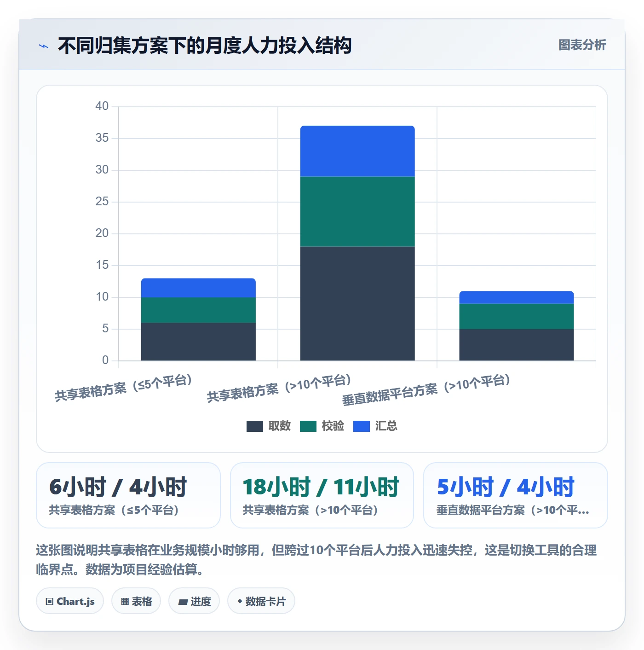Screen dimensions: 644x650
Task: Click the 取数 segment of the tallest bar
Action: 357,303
